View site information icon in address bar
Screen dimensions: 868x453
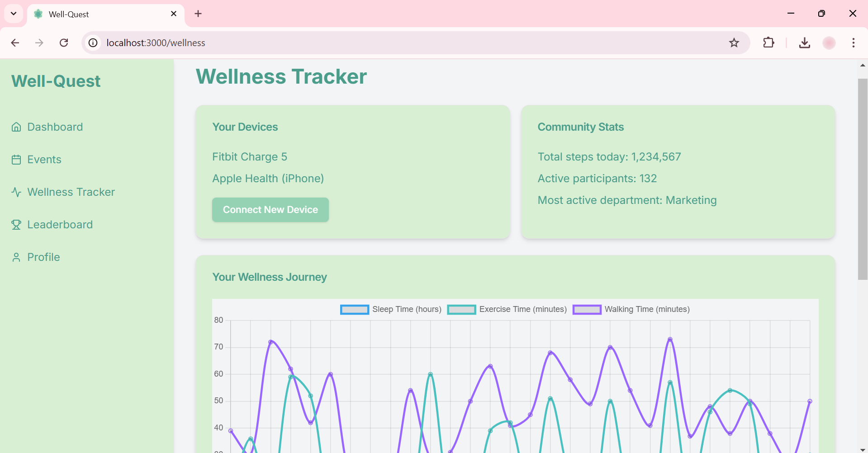(x=93, y=42)
